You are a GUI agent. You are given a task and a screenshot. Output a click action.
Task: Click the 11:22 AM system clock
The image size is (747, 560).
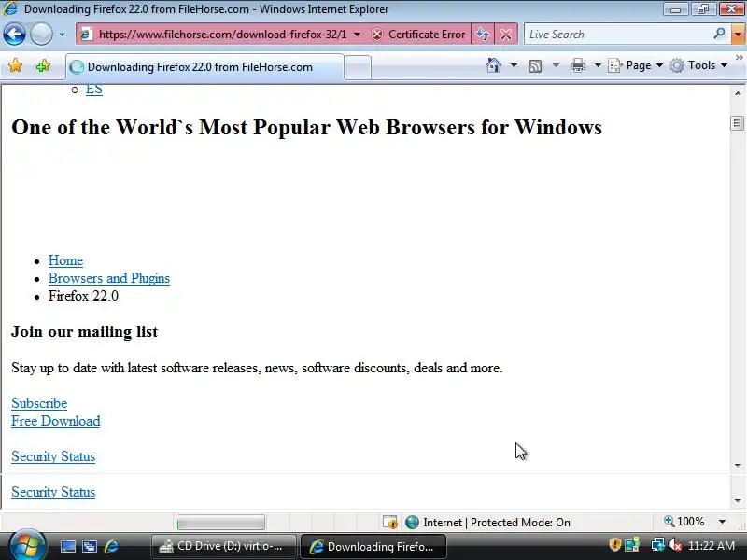click(712, 546)
